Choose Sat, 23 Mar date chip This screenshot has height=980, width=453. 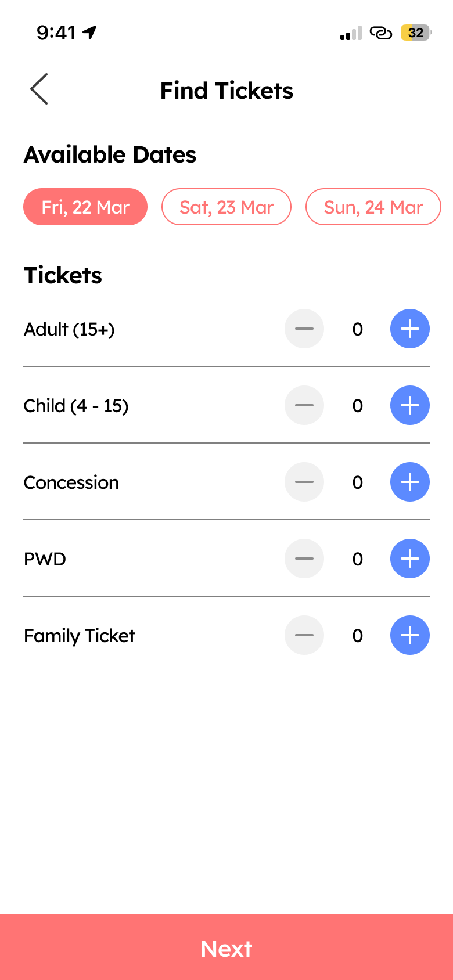pyautogui.click(x=227, y=207)
